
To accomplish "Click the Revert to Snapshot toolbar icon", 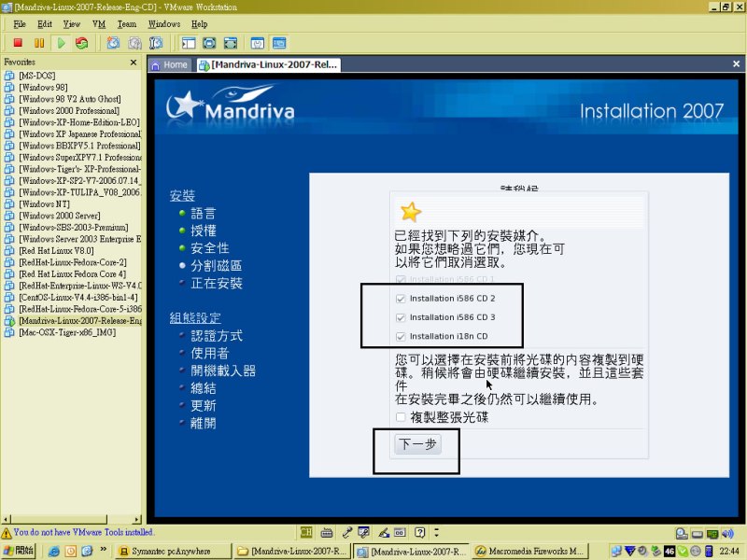I will point(134,43).
